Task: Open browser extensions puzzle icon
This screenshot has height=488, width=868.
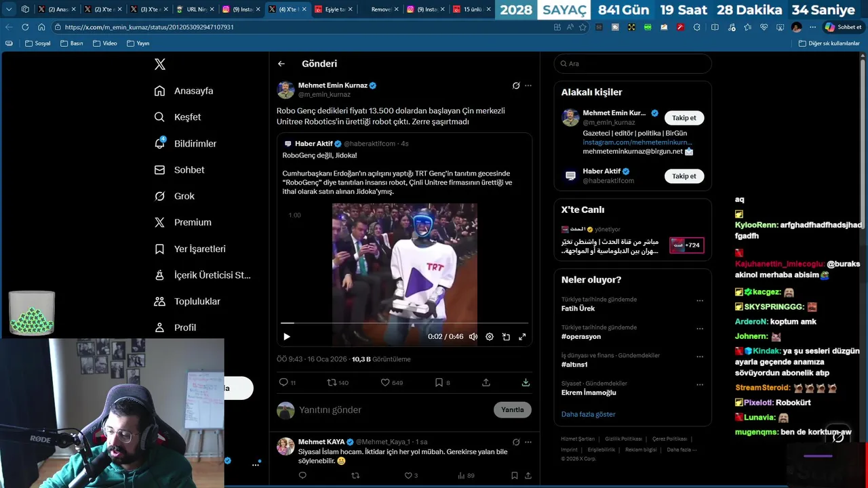Action: [696, 27]
